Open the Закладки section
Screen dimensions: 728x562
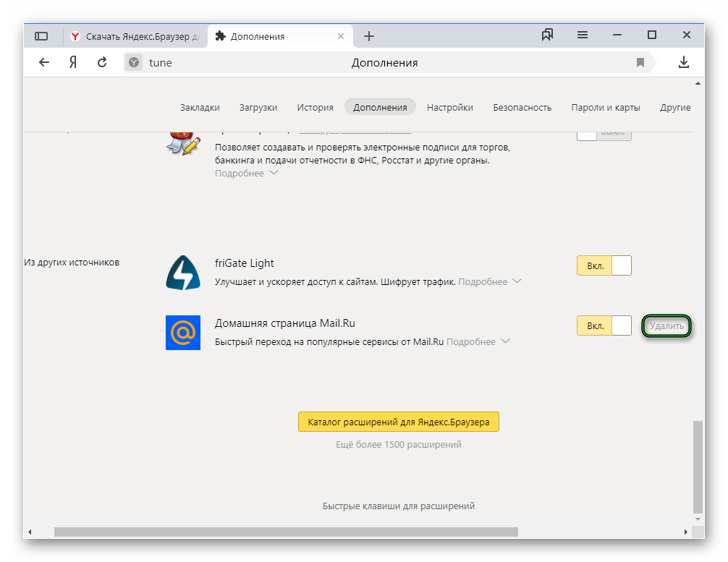[x=200, y=107]
